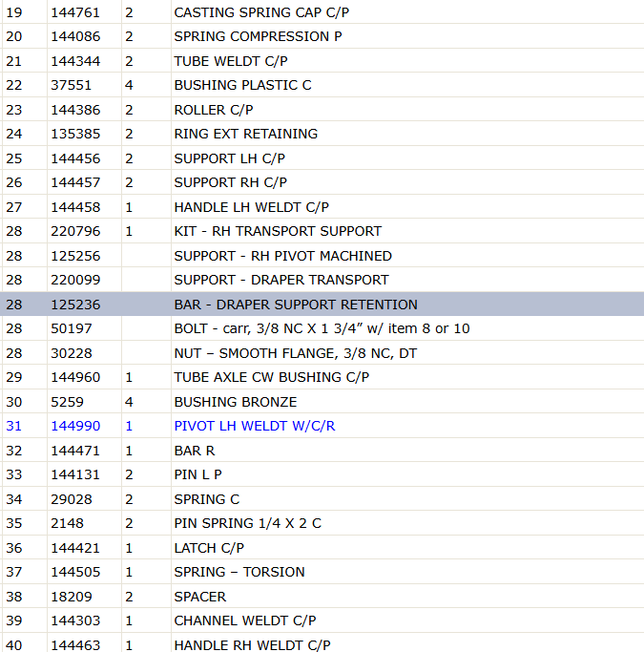Image resolution: width=644 pixels, height=652 pixels.
Task: Select RING EXT RETAINING row
Action: tap(322, 134)
